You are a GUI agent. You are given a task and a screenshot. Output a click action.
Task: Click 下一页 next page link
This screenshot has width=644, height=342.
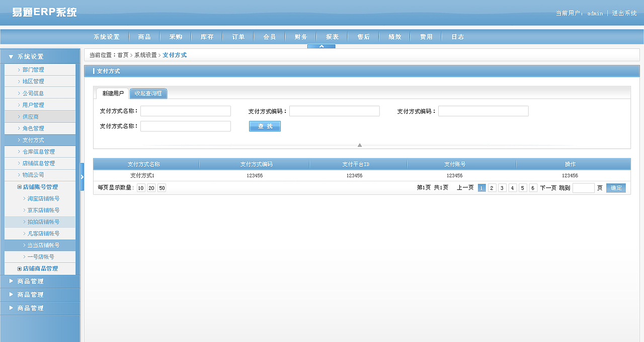548,188
